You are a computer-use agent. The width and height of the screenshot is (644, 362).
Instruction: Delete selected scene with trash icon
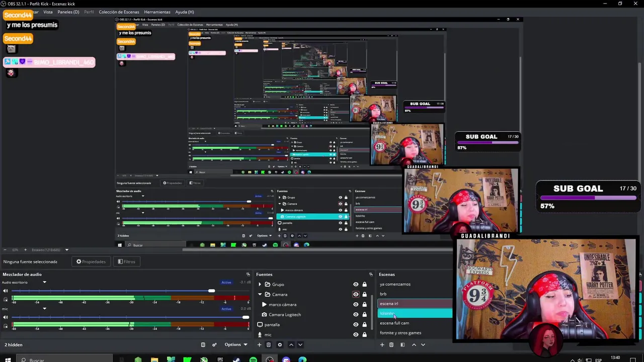(391, 345)
